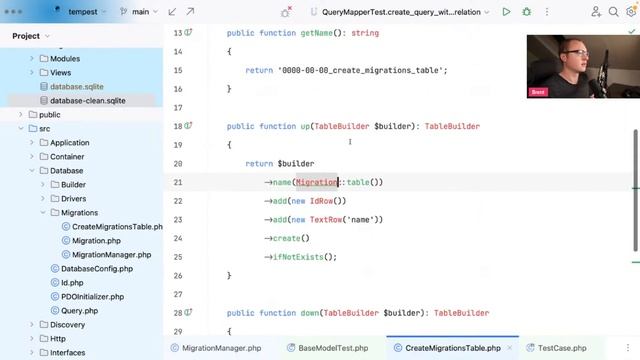This screenshot has height=360, width=640.
Task: Start debugging with the bug icon
Action: tap(527, 12)
